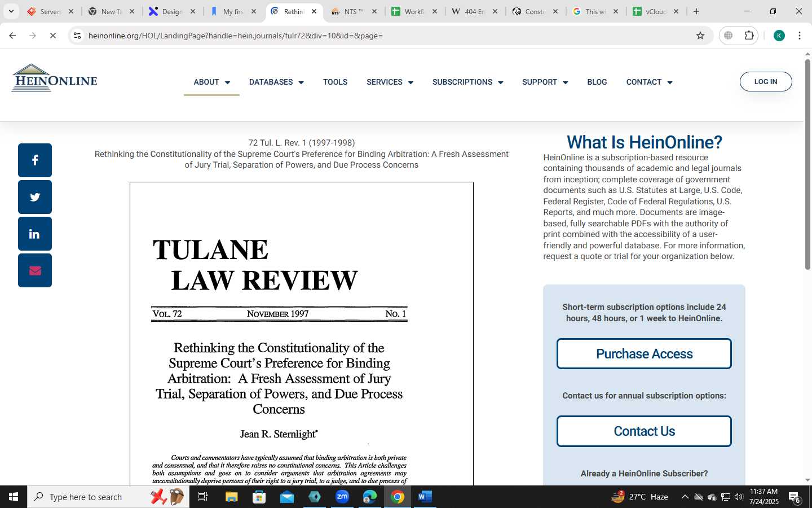Viewport: 812px width, 508px height.
Task: Close the Rethinking tab
Action: (314, 11)
